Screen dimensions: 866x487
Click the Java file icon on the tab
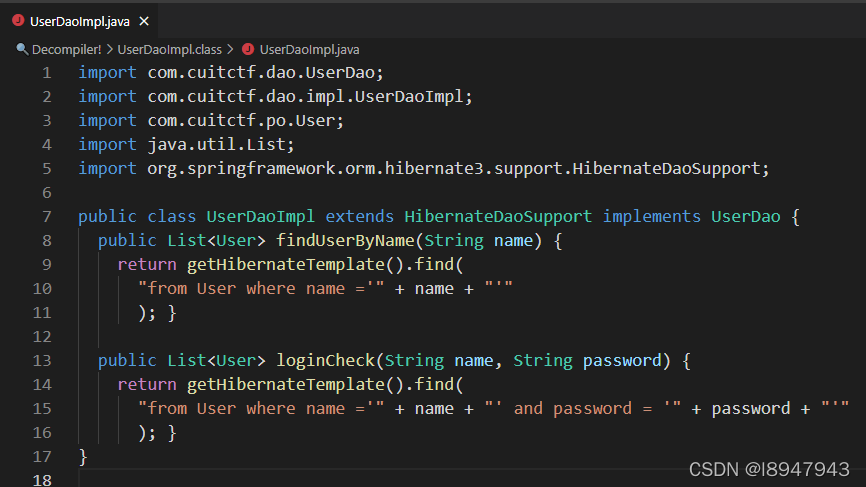[x=18, y=20]
